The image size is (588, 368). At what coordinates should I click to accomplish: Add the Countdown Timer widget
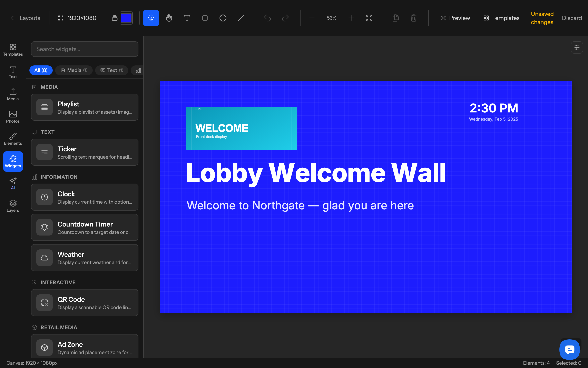pos(85,227)
